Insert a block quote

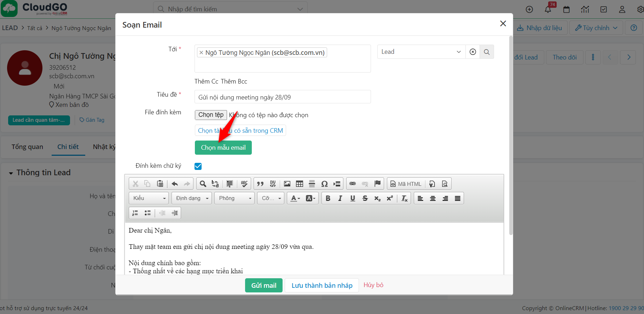(260, 184)
